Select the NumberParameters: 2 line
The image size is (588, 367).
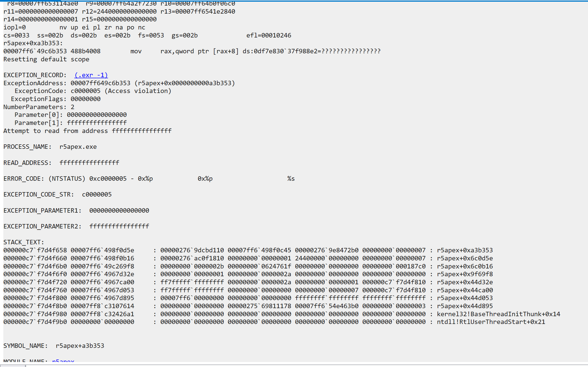pos(39,107)
